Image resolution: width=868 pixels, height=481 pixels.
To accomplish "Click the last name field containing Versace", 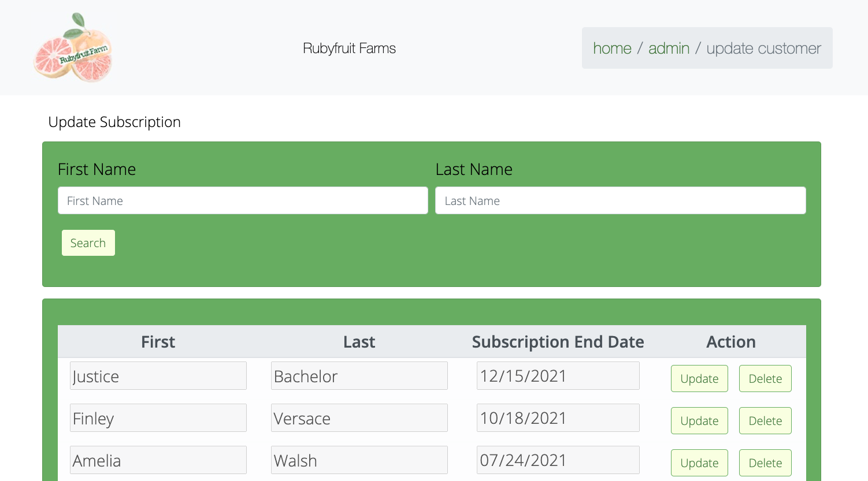I will [x=359, y=417].
